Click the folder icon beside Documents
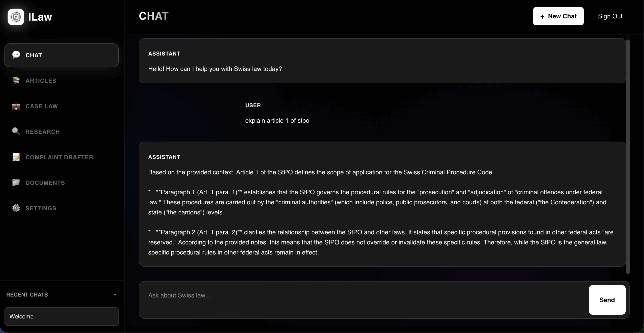This screenshot has width=644, height=333. pos(16,182)
